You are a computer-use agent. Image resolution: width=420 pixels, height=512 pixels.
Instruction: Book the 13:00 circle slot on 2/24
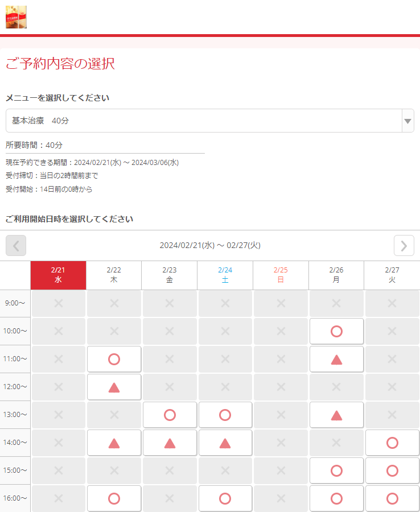225,415
